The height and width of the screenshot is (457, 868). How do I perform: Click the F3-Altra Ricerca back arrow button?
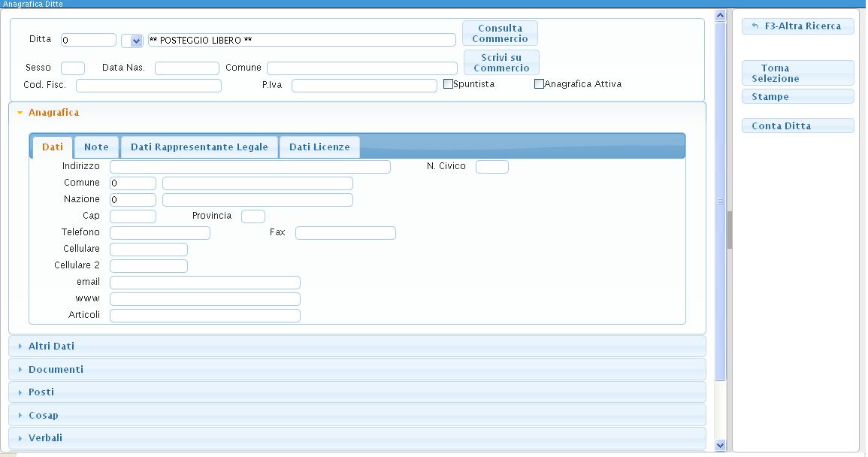[x=797, y=26]
